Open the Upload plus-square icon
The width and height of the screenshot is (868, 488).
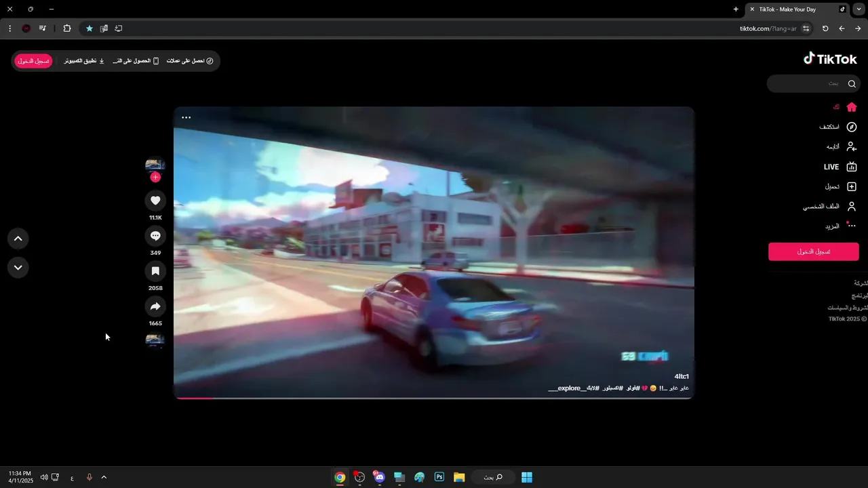(x=852, y=186)
